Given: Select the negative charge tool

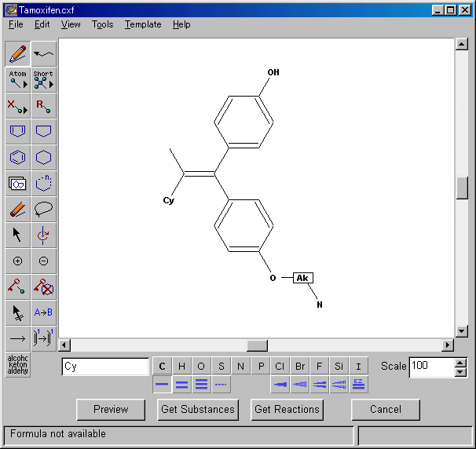Looking at the screenshot, I should [44, 261].
